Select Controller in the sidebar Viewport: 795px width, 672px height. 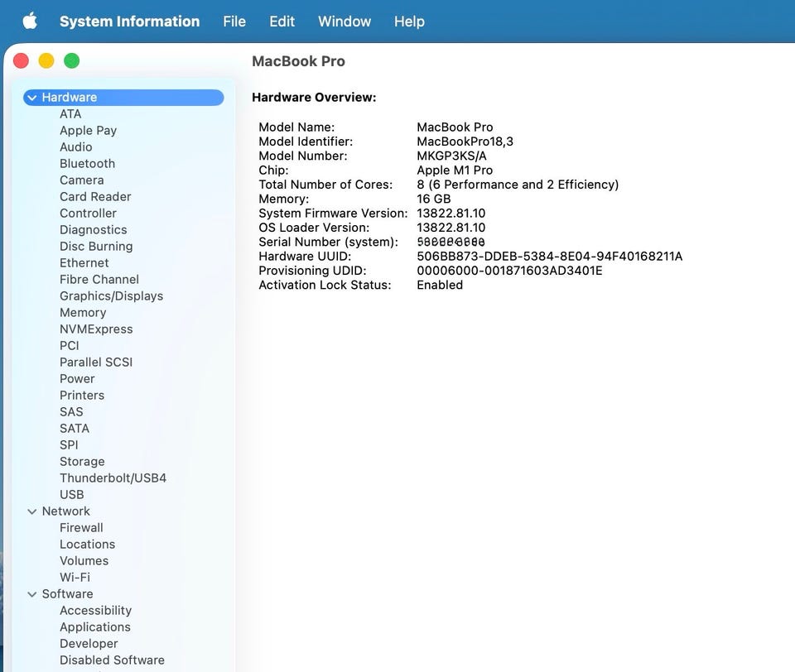[x=89, y=214]
